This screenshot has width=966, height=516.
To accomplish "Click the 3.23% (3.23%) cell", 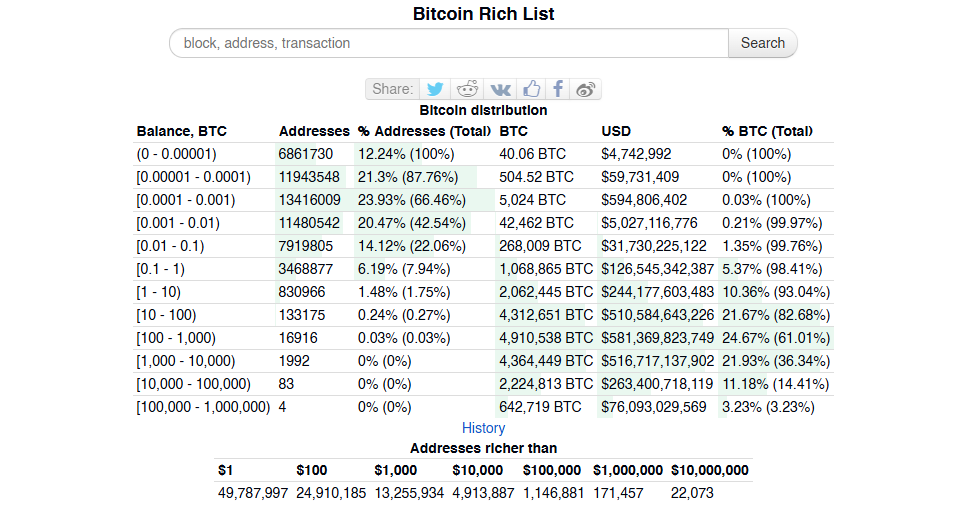I will [768, 407].
